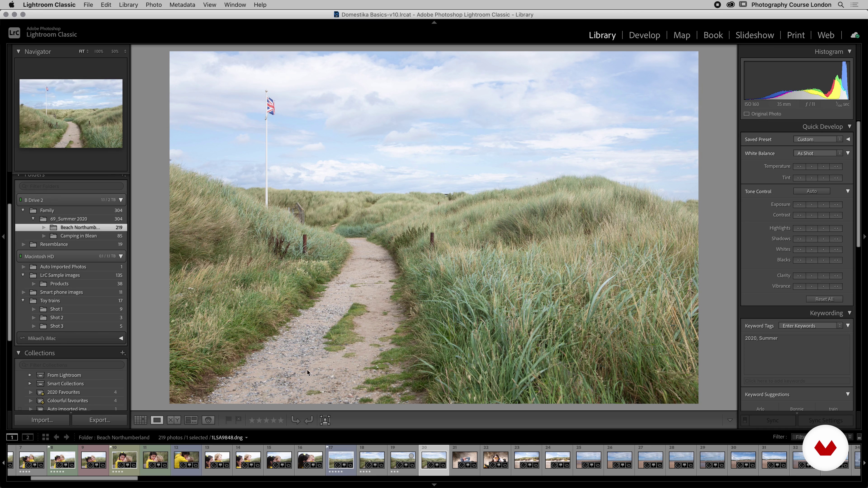Collapse the Histogram panel
Screen dimensions: 868x488
(849, 51)
